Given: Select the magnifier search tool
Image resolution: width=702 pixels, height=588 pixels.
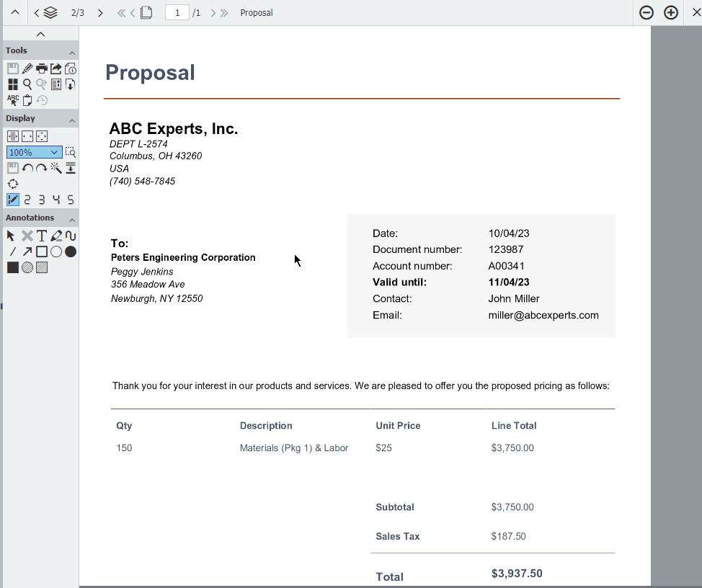Looking at the screenshot, I should (x=27, y=84).
